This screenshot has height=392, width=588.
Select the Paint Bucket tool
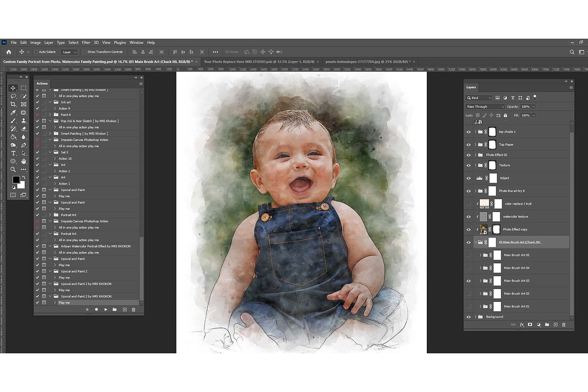coord(13,137)
